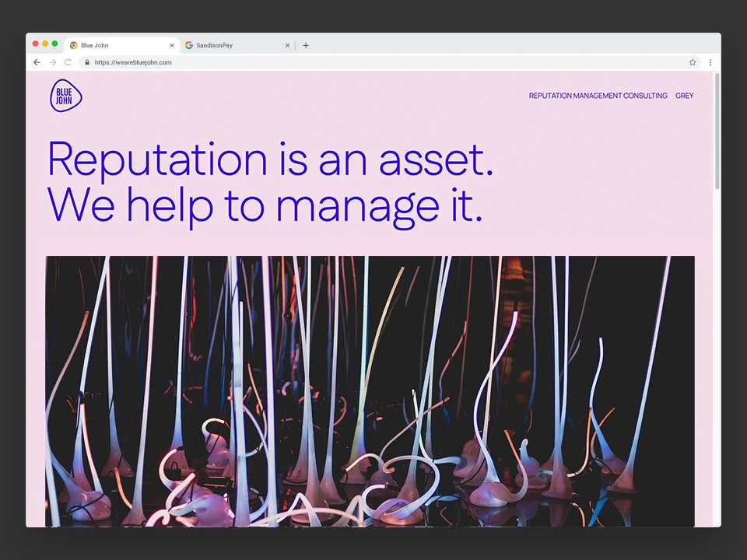Click the red close window button
This screenshot has height=560, width=747.
(x=35, y=44)
